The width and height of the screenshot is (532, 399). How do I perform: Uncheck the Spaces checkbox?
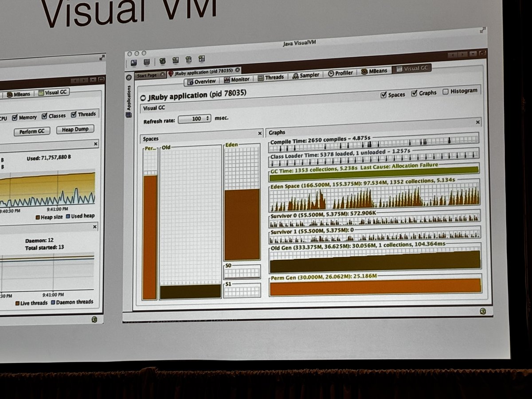point(384,95)
